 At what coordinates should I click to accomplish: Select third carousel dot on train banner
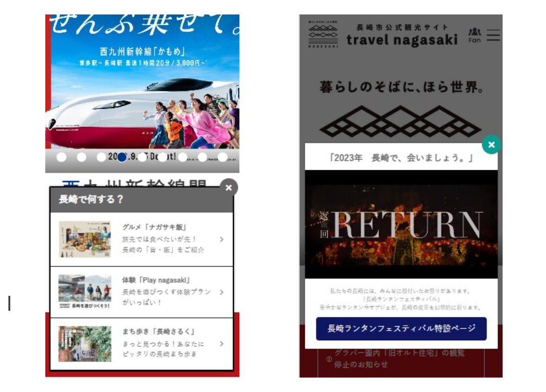[x=101, y=157]
